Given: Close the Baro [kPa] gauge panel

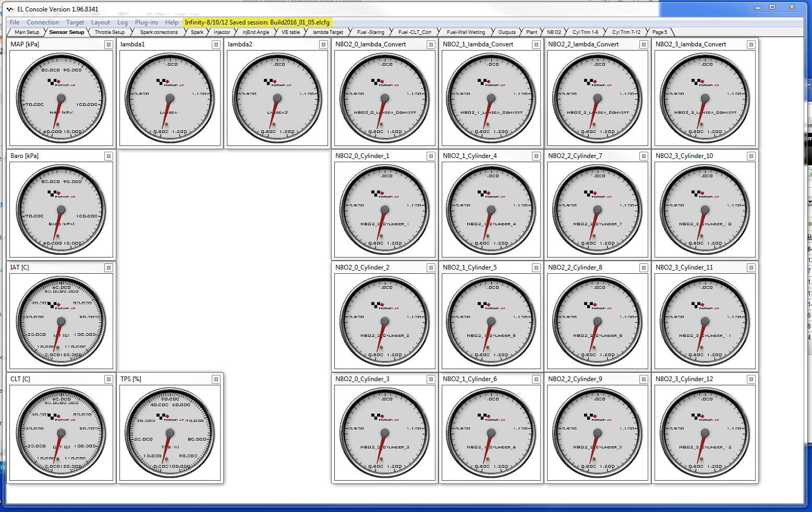Looking at the screenshot, I should point(108,156).
